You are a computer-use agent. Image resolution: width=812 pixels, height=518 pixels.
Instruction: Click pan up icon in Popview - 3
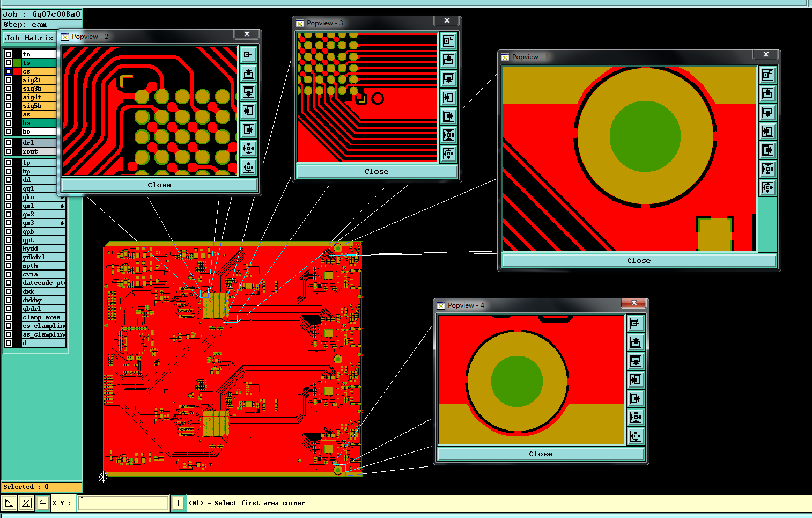click(x=448, y=60)
